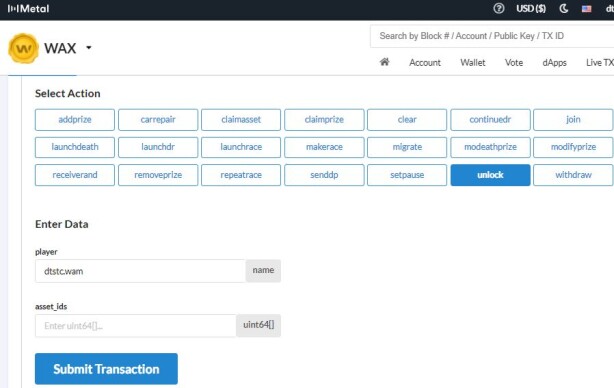This screenshot has width=614, height=388.
Task: Click the player name input field
Action: [140, 271]
